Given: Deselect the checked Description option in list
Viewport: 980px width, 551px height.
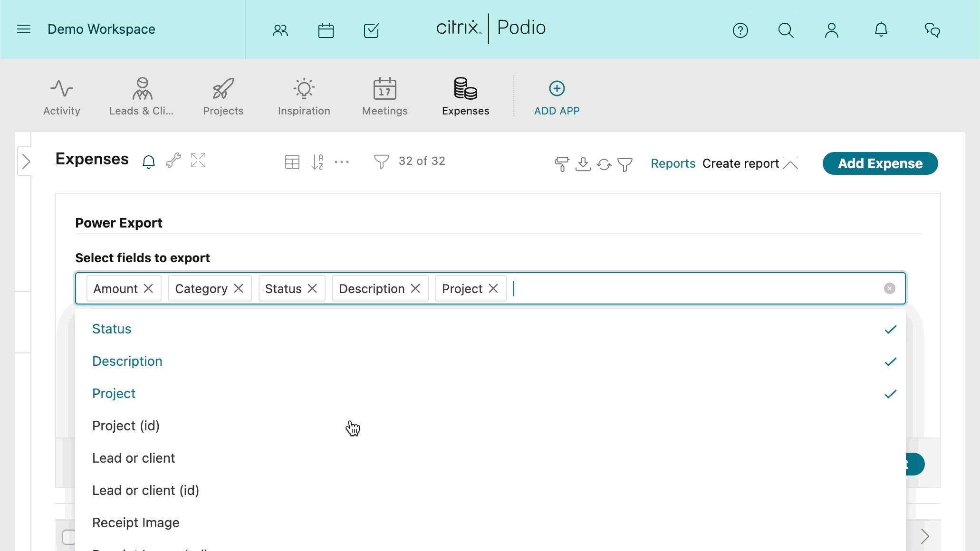Looking at the screenshot, I should tap(490, 361).
